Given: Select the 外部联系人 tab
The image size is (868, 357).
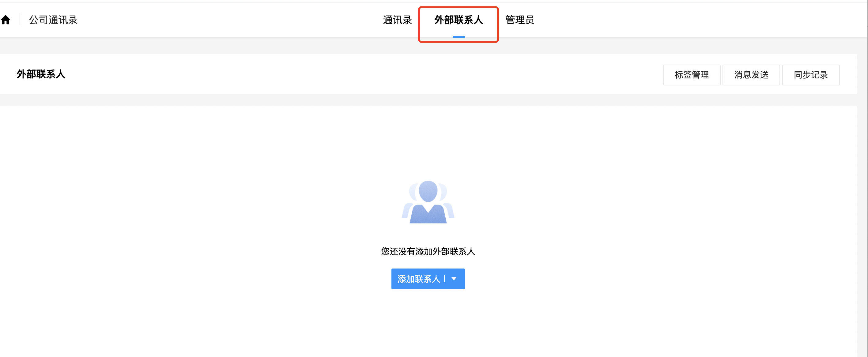Looking at the screenshot, I should 458,20.
